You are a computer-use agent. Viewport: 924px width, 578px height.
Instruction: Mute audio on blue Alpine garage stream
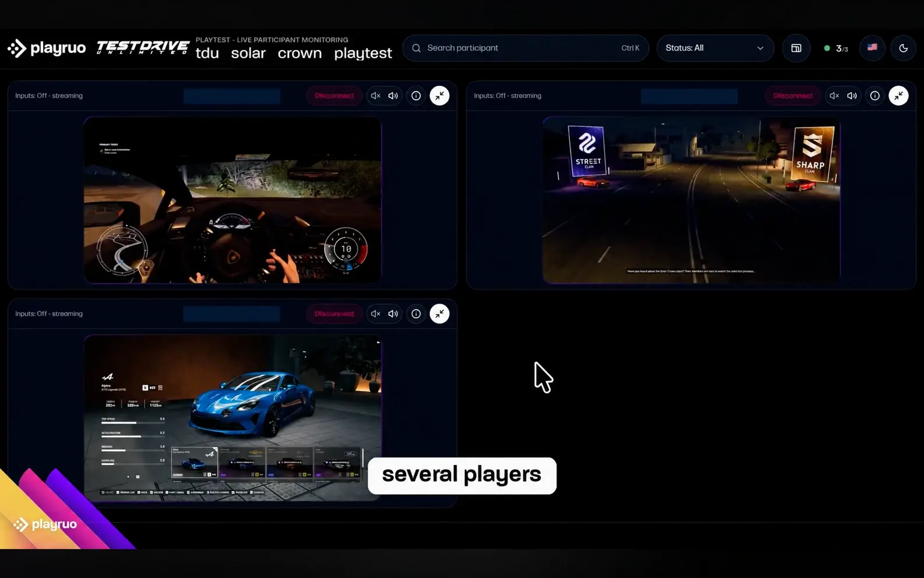pyautogui.click(x=375, y=313)
